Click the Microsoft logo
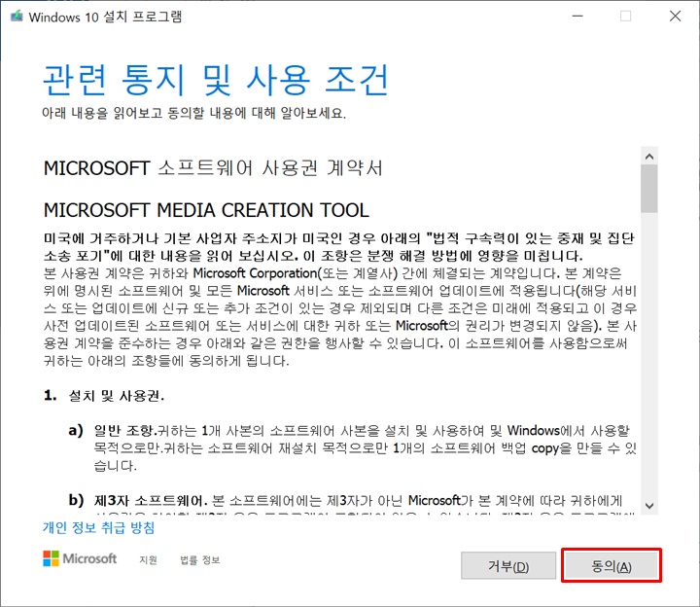The image size is (700, 607). (80, 558)
